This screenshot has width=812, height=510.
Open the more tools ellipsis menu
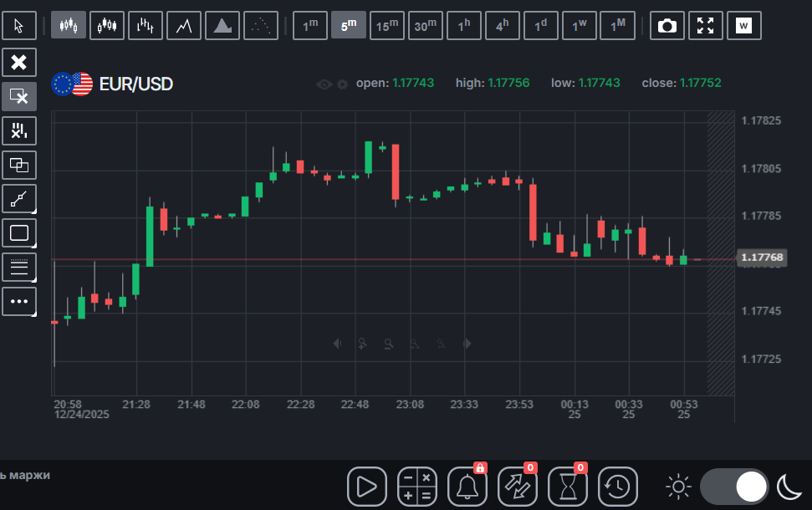click(19, 301)
